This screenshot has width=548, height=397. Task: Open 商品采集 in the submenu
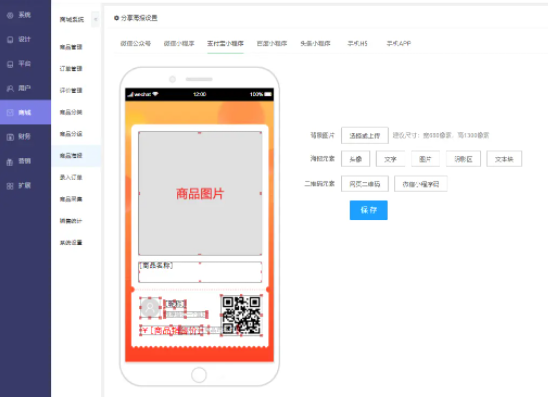click(71, 199)
